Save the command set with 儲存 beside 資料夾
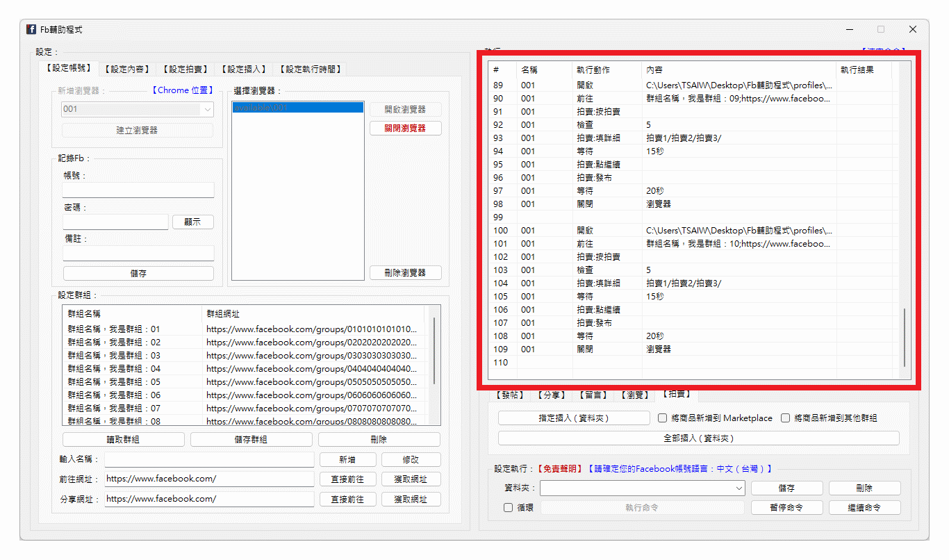Screen dimensions: 949x560 pos(787,488)
